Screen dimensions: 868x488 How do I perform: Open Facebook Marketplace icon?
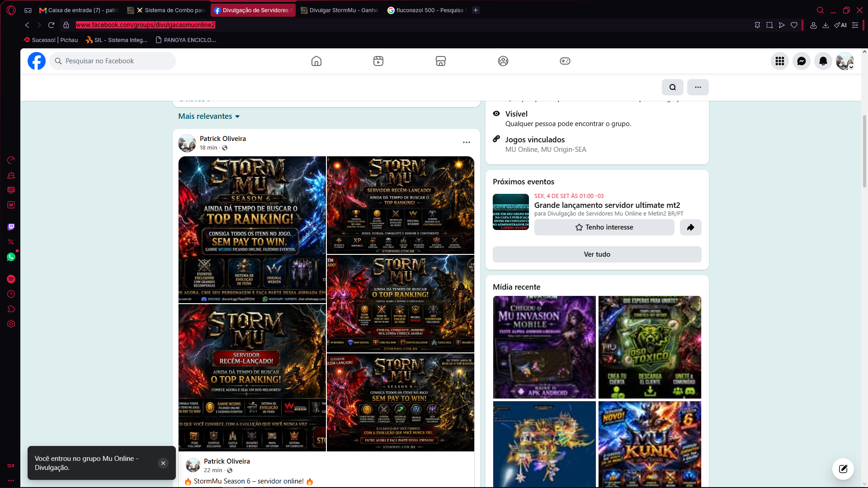click(441, 61)
